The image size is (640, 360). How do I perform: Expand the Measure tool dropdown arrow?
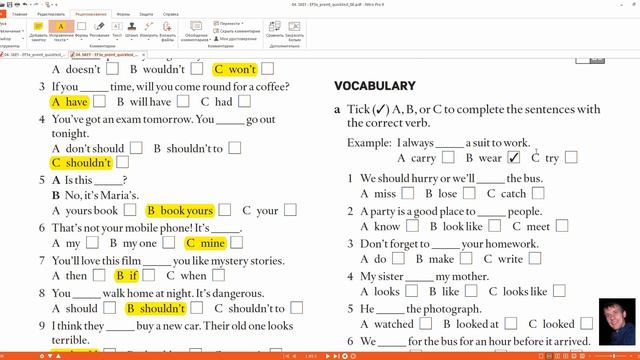click(x=149, y=40)
